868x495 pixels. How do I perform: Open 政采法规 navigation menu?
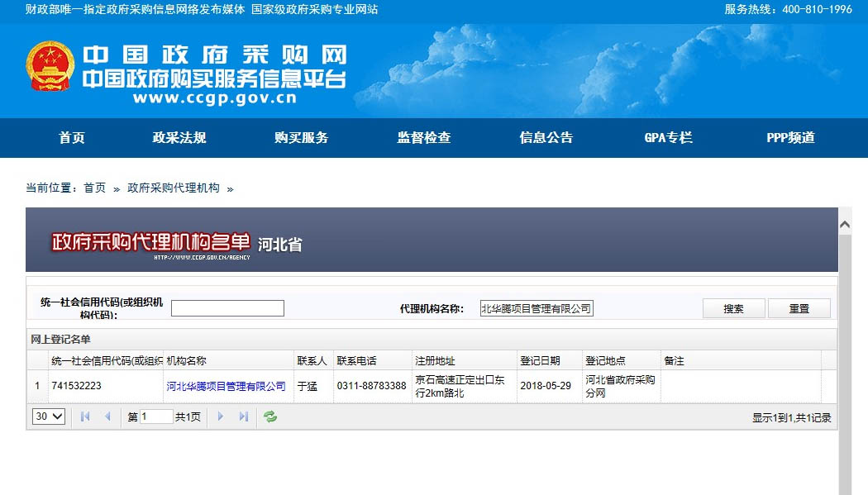(179, 138)
